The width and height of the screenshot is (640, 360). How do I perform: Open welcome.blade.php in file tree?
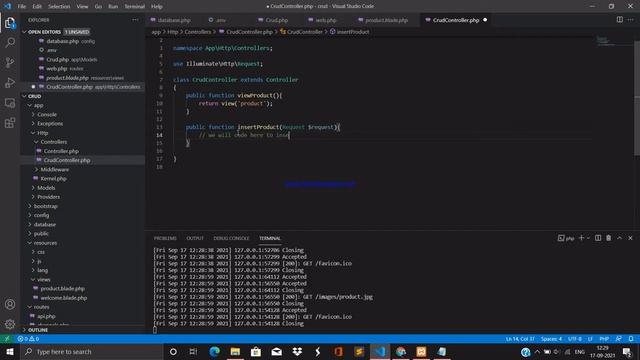[x=64, y=298]
